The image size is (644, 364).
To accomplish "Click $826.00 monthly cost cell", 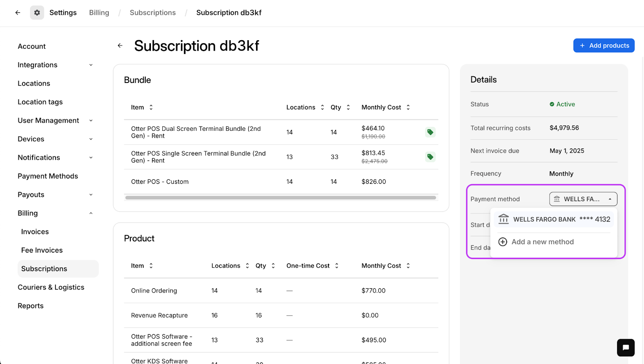I will 374,182.
